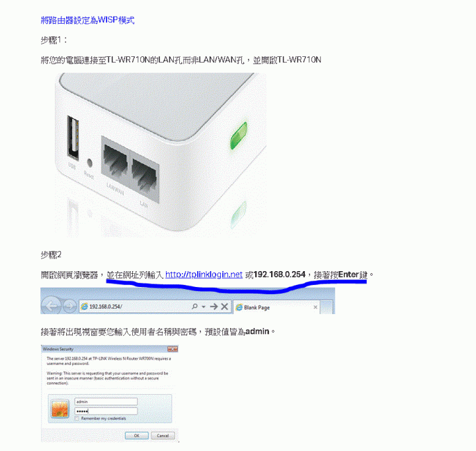Close the Blank Page tab

click(x=315, y=307)
